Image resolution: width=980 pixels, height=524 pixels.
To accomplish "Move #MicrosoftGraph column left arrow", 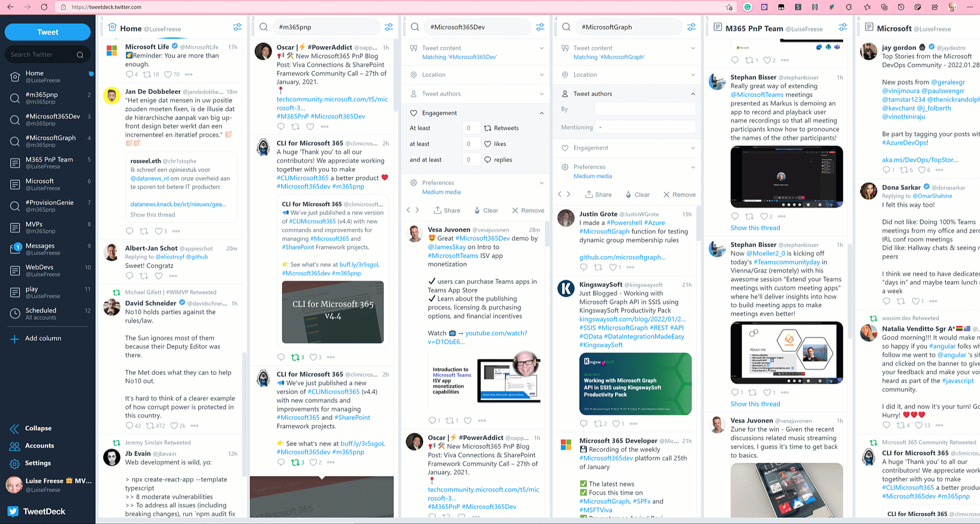I will [x=560, y=195].
